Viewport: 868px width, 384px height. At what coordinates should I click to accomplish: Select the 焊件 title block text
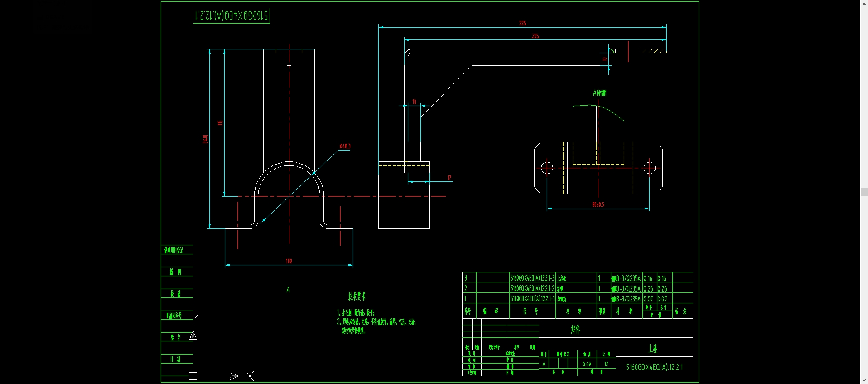click(575, 330)
